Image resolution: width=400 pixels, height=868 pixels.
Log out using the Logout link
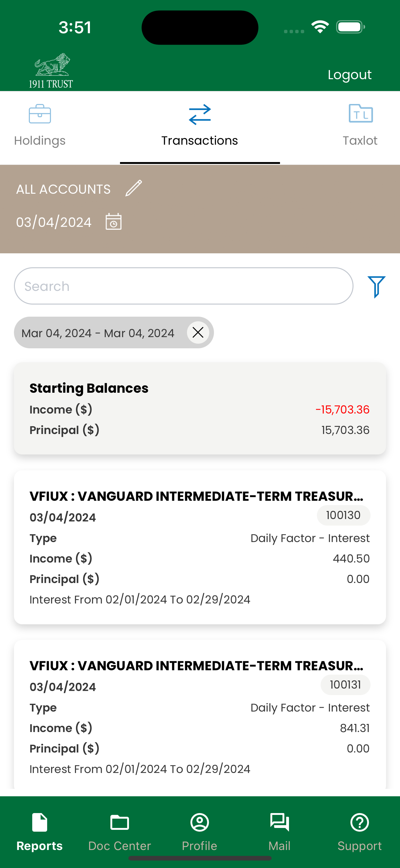click(349, 75)
